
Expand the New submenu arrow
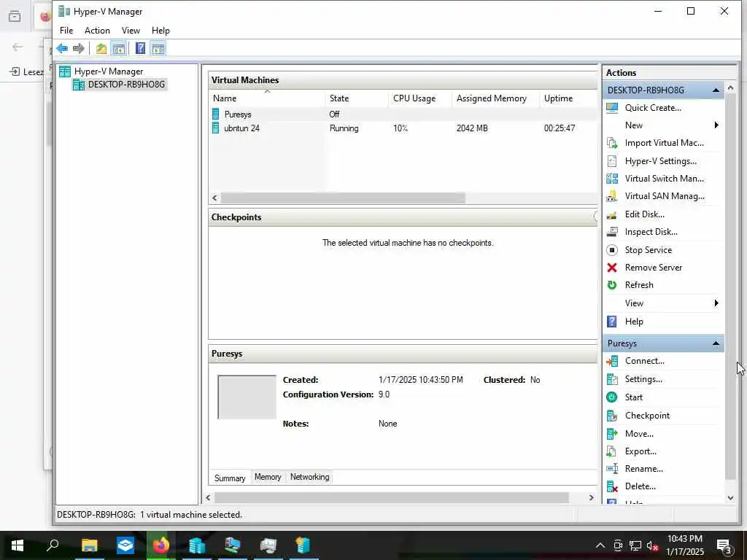[x=716, y=125]
